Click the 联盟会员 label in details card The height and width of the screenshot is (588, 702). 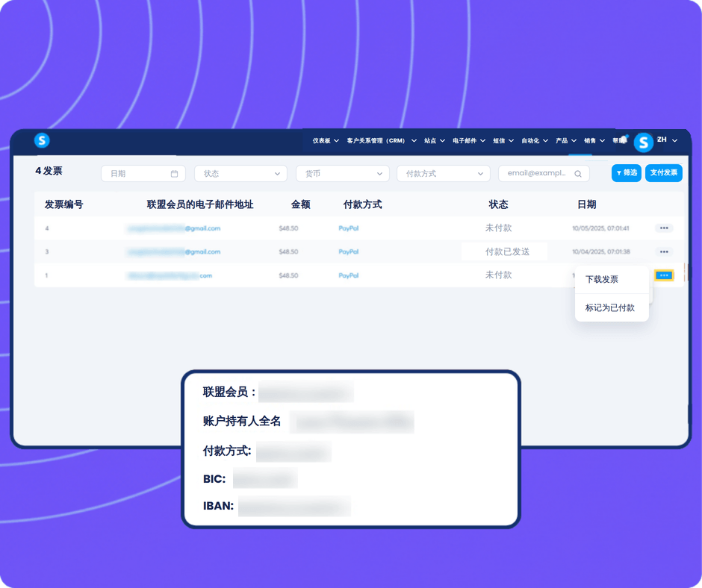[229, 392]
